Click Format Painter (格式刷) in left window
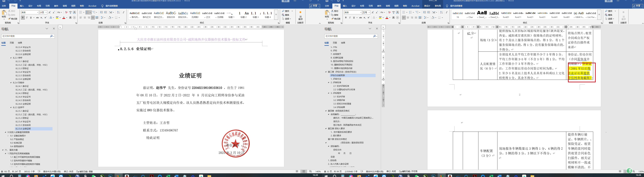The width and height of the screenshot is (644, 177). (12, 19)
